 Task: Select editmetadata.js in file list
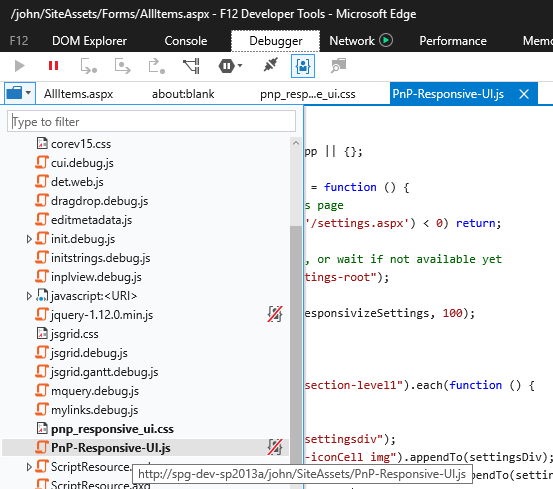[91, 220]
